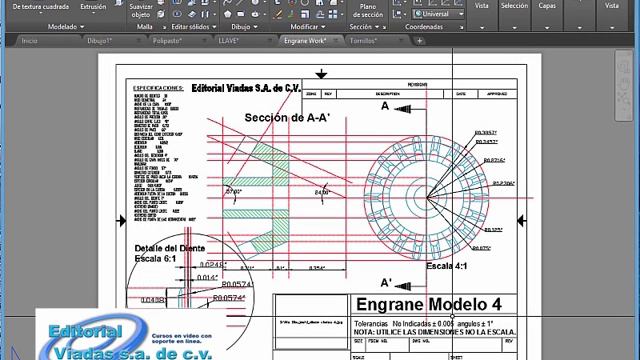Click the nested-squares offset icon in Modificar
This screenshot has height=360, width=640.
(x=305, y=14)
